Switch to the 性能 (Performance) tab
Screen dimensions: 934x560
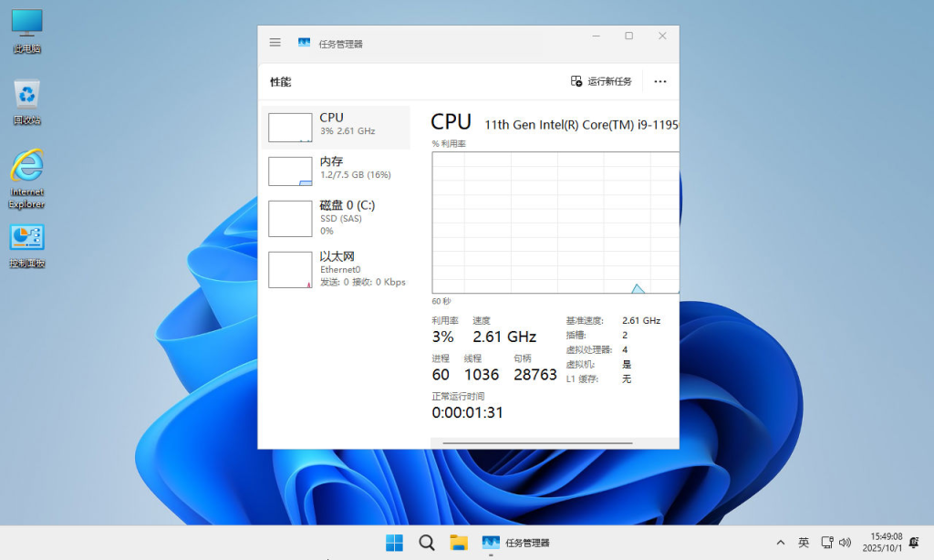point(280,81)
